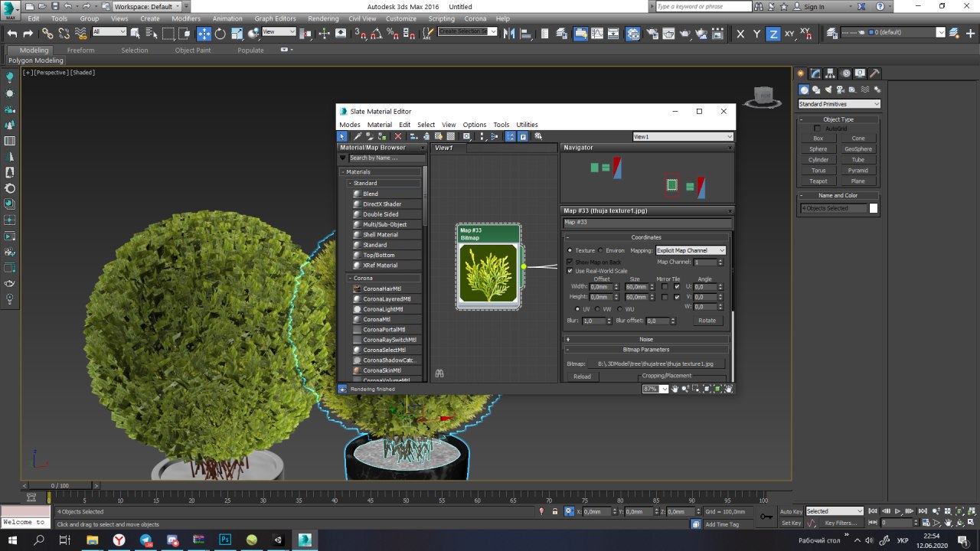The image size is (980, 551).
Task: Click the Rotate button in Coordinates
Action: click(707, 321)
